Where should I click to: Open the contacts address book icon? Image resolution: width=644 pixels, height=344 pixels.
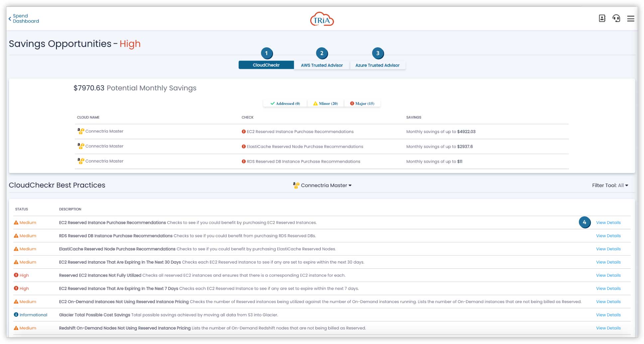tap(602, 18)
